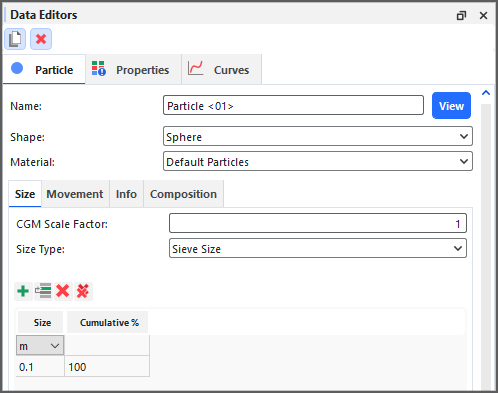
Task: Click the size cell with value 0.1
Action: (40, 367)
